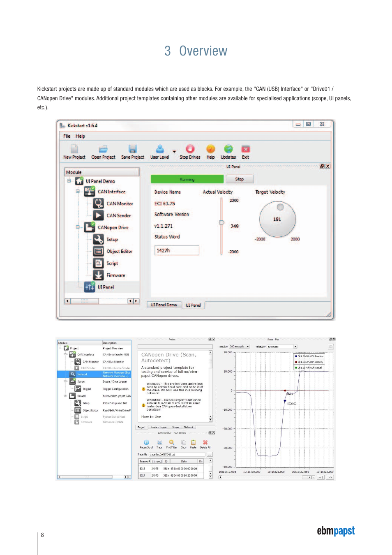The height and width of the screenshot is (555, 392).
Task: Open the Value/Div dropdown showing automatic
Action: [x=282, y=347]
